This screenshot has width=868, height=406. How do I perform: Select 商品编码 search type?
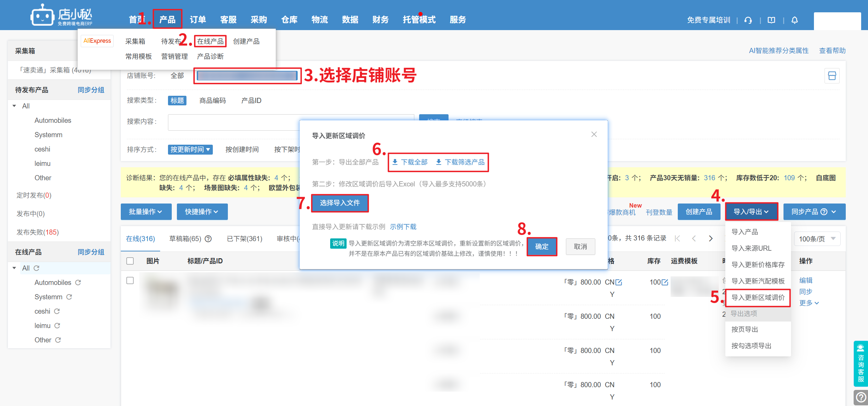212,101
